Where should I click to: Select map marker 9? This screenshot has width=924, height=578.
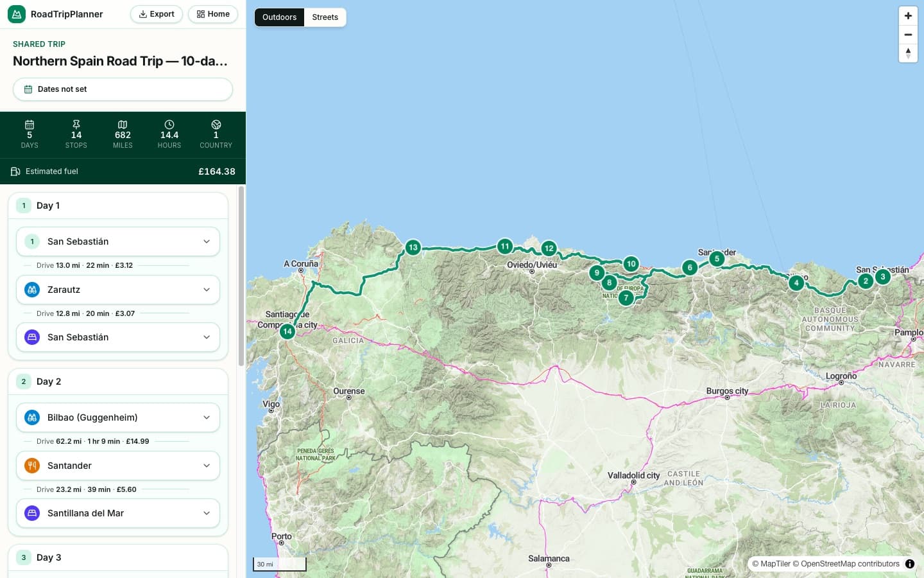point(597,272)
